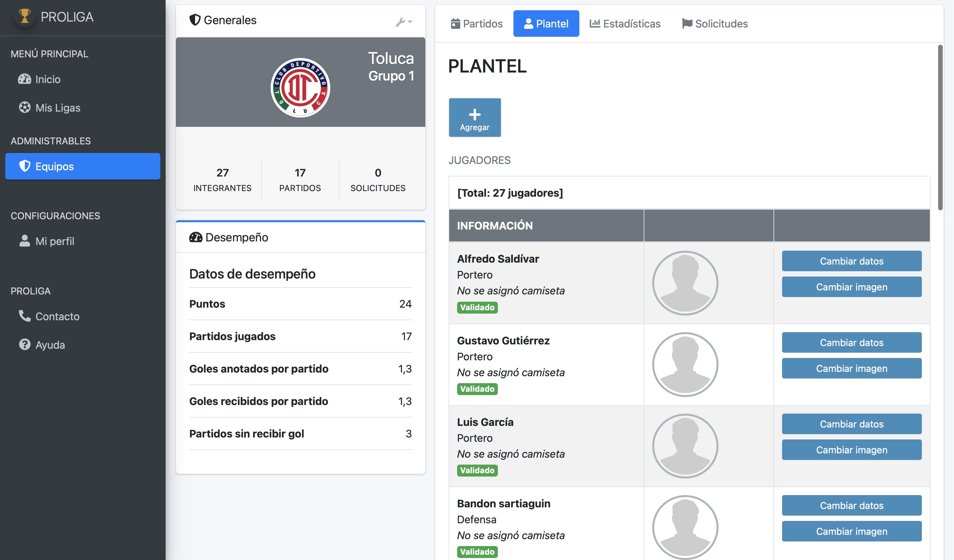The image size is (954, 560).
Task: Click Cambiar datos for Bandon sartiaguin
Action: pos(851,505)
